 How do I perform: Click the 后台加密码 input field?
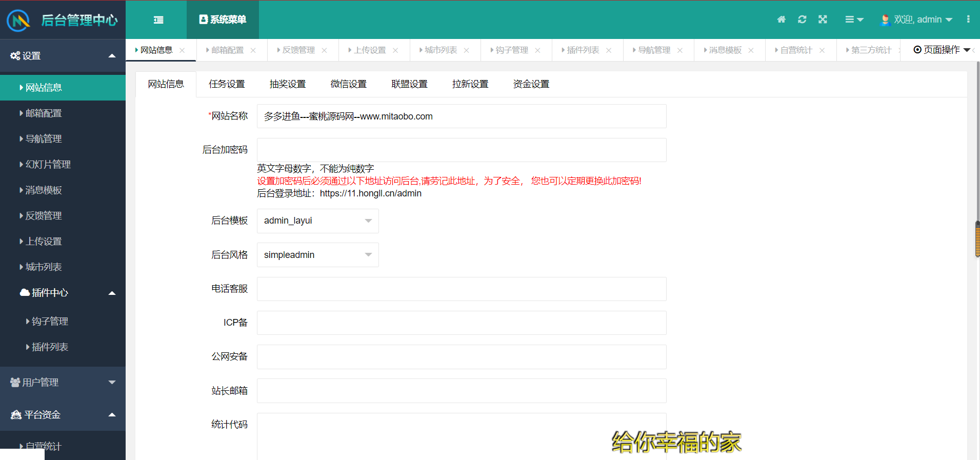[x=461, y=150]
